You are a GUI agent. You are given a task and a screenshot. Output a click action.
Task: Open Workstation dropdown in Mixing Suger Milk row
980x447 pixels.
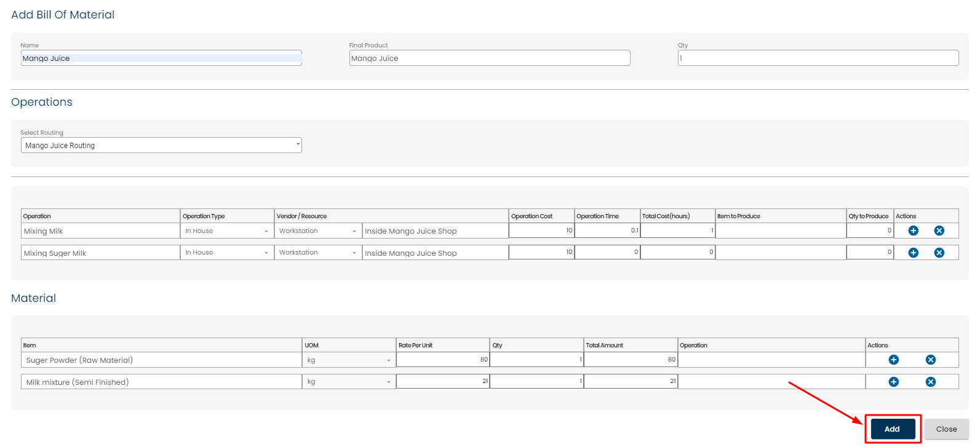(318, 253)
